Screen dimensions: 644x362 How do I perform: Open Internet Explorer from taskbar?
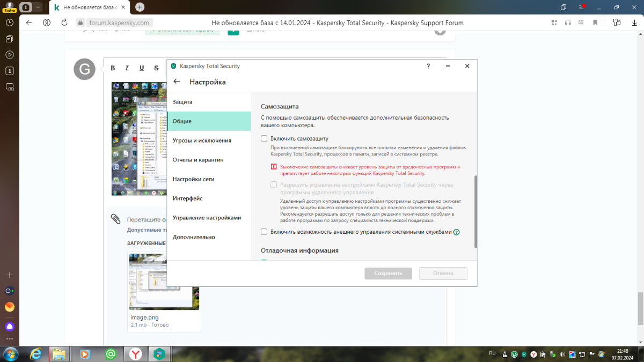tap(36, 354)
